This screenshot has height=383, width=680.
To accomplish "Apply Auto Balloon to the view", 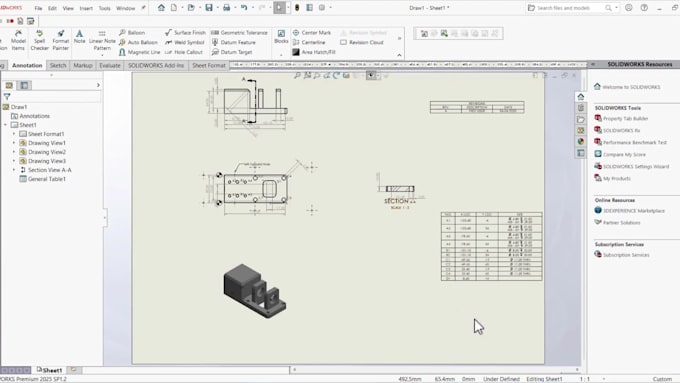I will 138,43.
